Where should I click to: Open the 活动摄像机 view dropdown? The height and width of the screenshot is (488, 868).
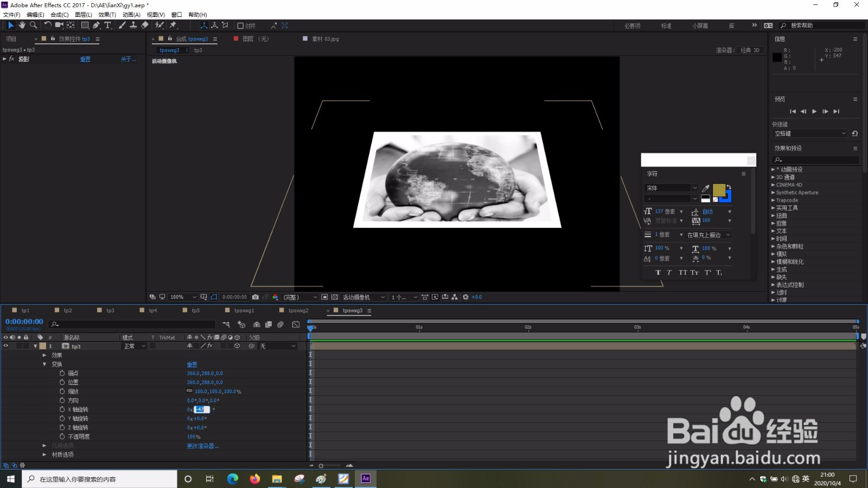coord(363,297)
